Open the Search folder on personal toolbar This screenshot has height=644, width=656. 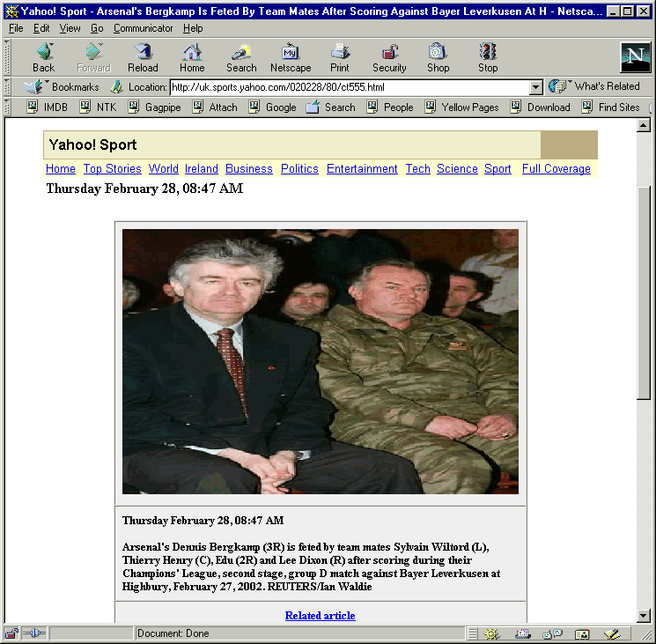click(330, 107)
